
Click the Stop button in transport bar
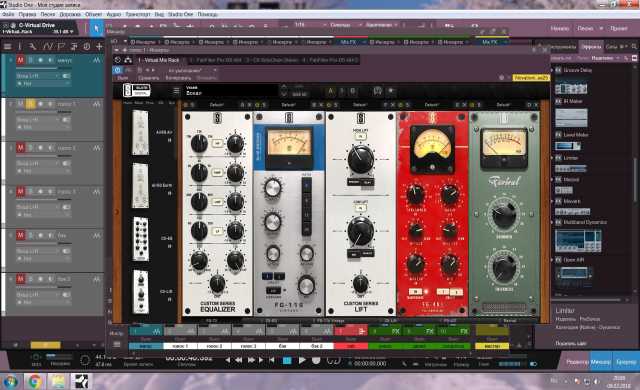pos(287,360)
